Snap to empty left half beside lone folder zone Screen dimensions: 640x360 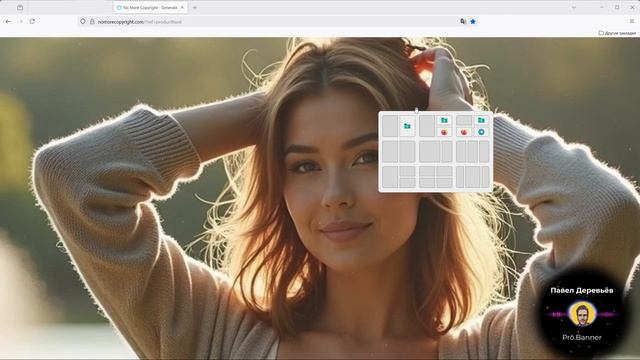(390, 126)
